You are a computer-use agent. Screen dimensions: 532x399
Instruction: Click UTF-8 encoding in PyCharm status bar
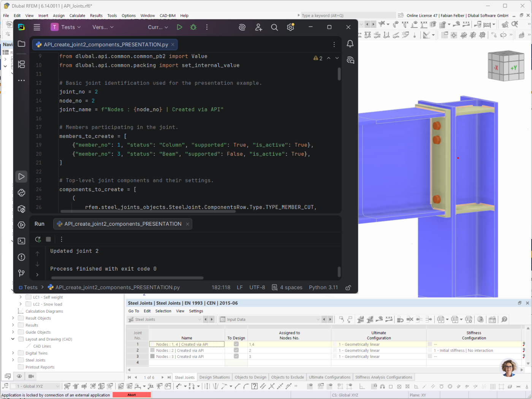(257, 288)
